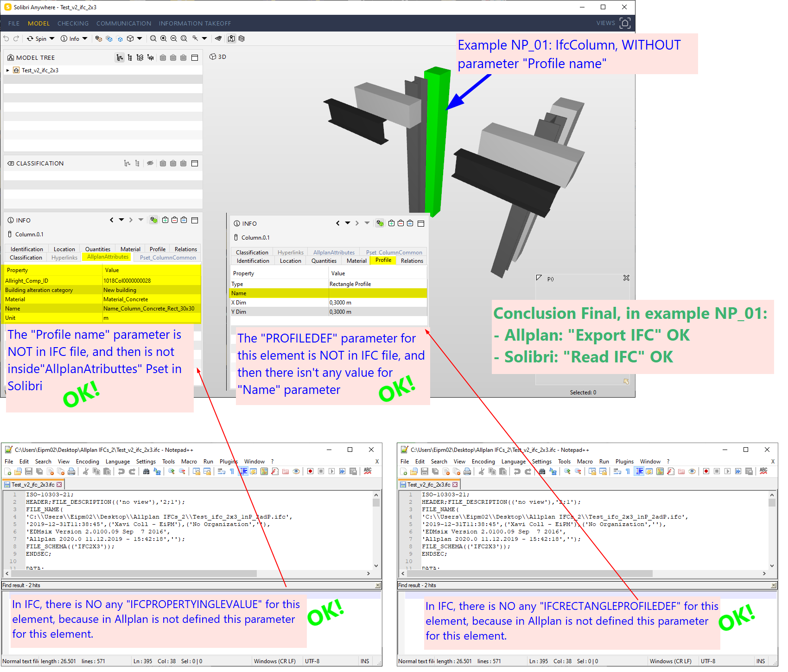
Task: Click Save icon in left Notepad++ toolbar
Action: point(29,471)
